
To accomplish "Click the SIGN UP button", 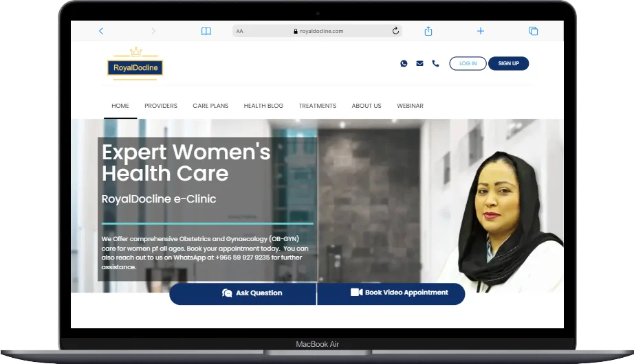I will click(x=508, y=63).
